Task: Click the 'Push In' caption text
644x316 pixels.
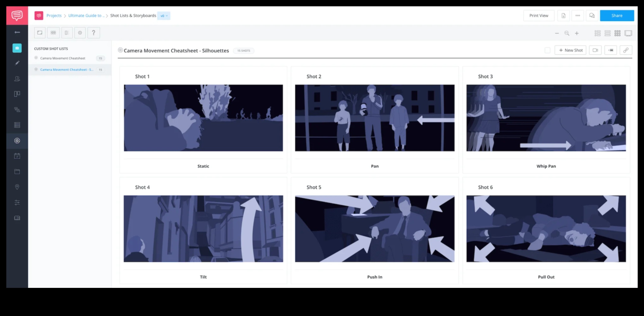Action: tap(375, 277)
